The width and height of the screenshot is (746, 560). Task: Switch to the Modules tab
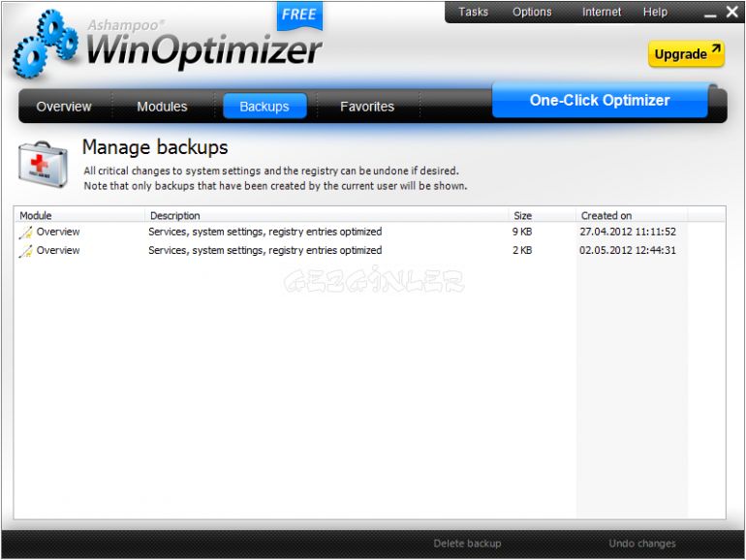[162, 107]
